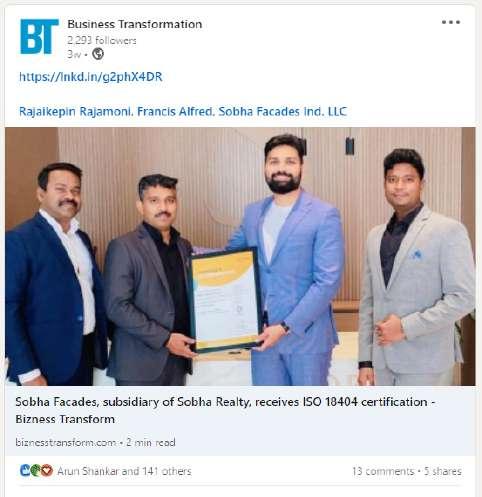
Task: Click the Business Transformation BT logo
Action: 39,36
